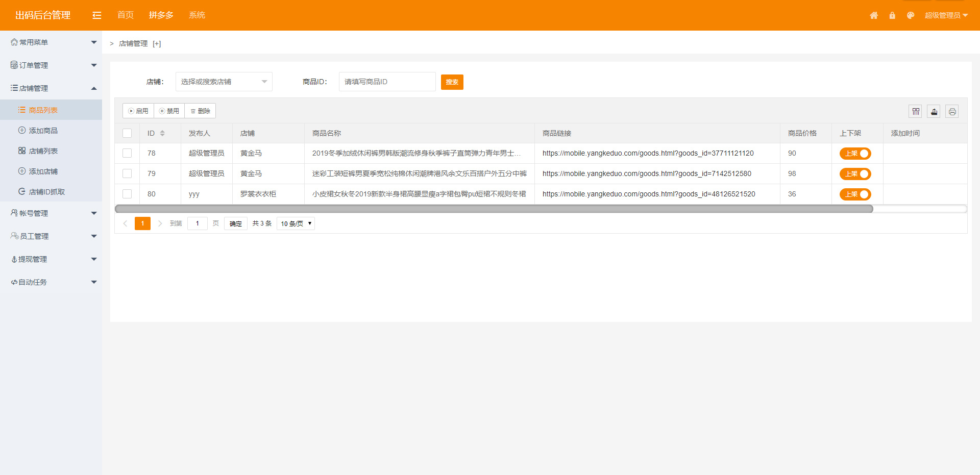980x475 pixels.
Task: Click the 删除 button in table toolbar
Action: [x=200, y=111]
